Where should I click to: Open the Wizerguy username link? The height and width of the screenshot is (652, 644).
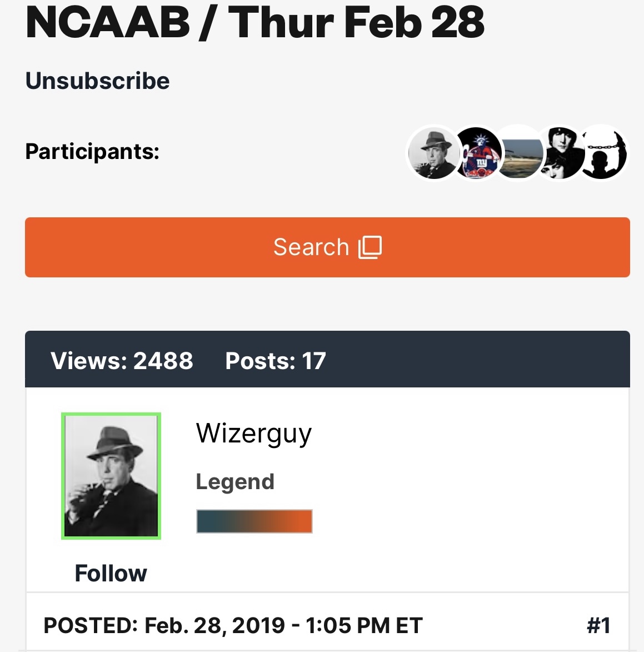254,434
